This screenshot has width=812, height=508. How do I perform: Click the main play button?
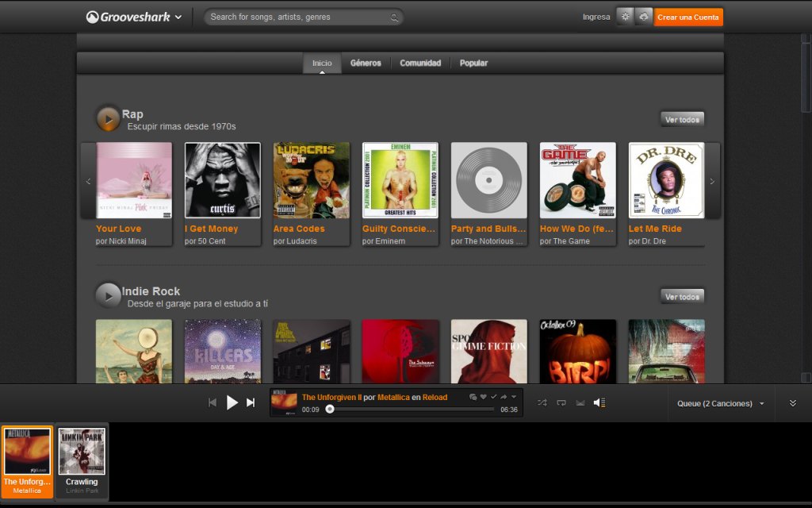tap(232, 402)
